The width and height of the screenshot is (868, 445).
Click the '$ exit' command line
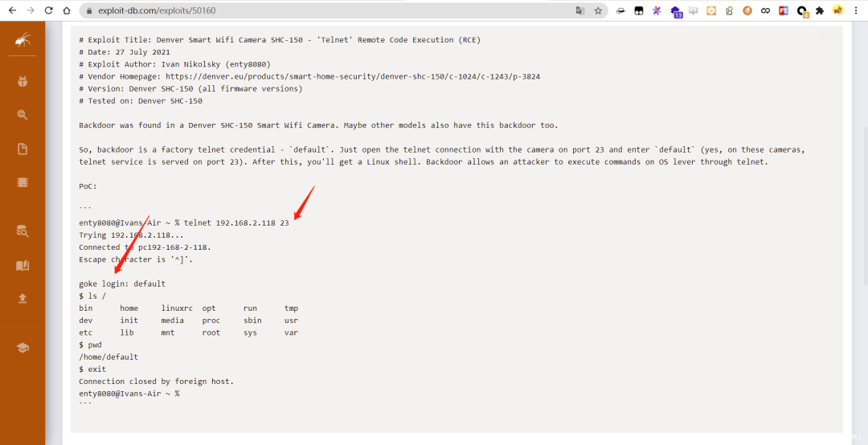pos(92,369)
